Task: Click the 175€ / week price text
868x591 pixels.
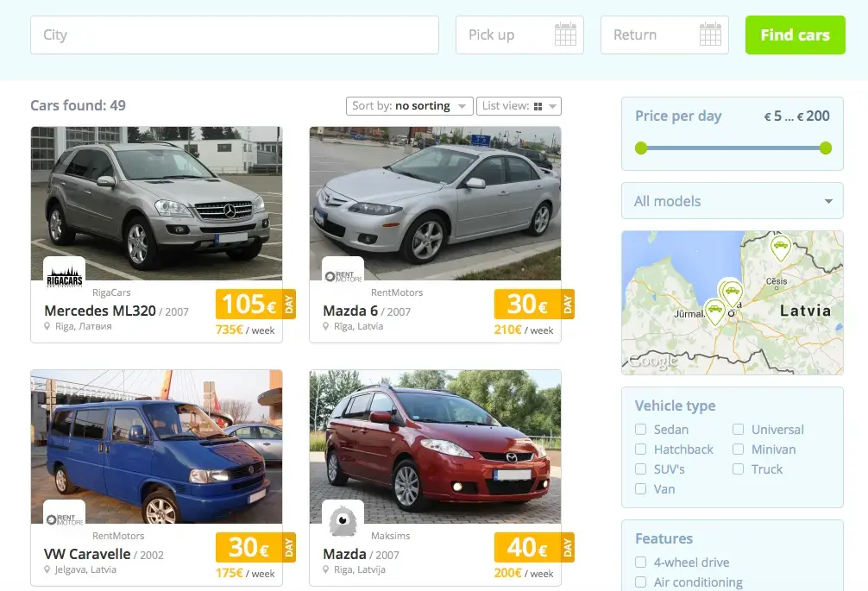Action: click(245, 573)
